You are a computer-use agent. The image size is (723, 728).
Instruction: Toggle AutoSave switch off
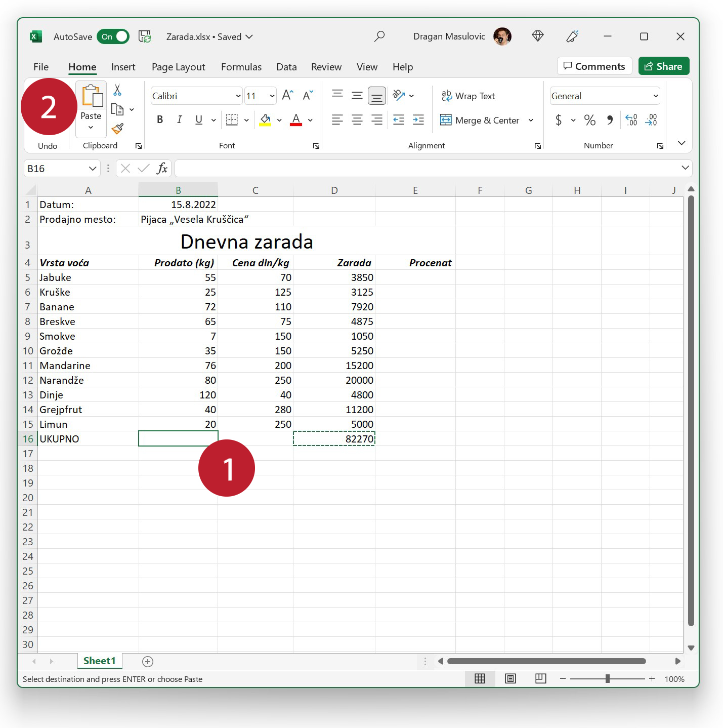pyautogui.click(x=113, y=36)
